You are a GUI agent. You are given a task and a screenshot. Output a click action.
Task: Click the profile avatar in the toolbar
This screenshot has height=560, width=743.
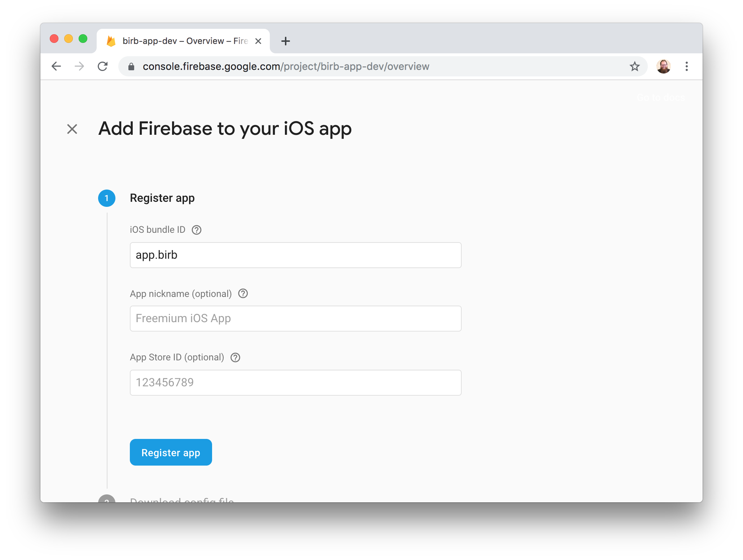[x=663, y=66]
